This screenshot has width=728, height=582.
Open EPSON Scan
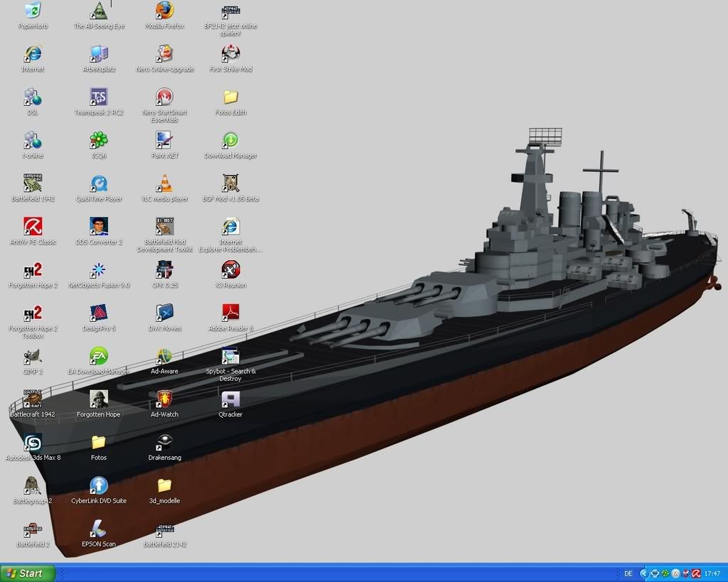click(x=98, y=531)
